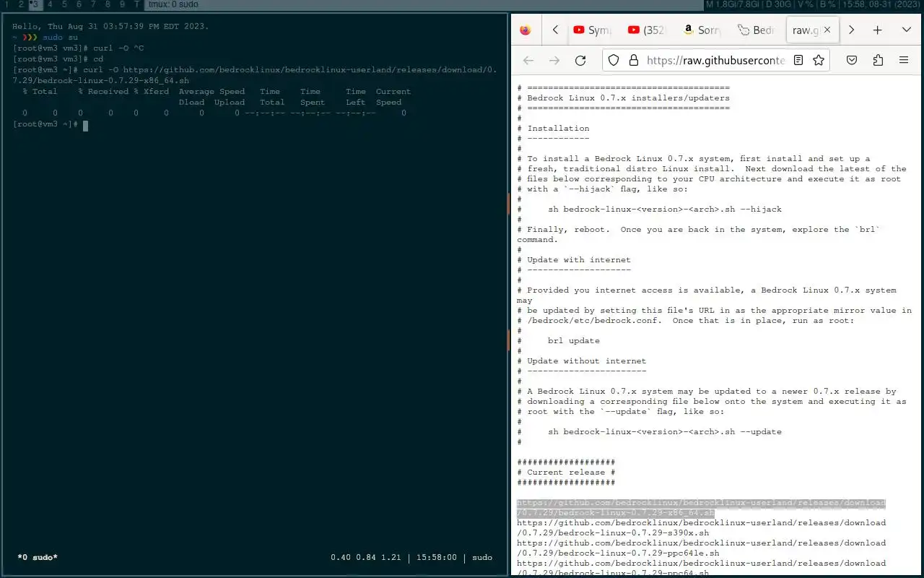
Task: Reload the current Firefox page
Action: click(580, 61)
